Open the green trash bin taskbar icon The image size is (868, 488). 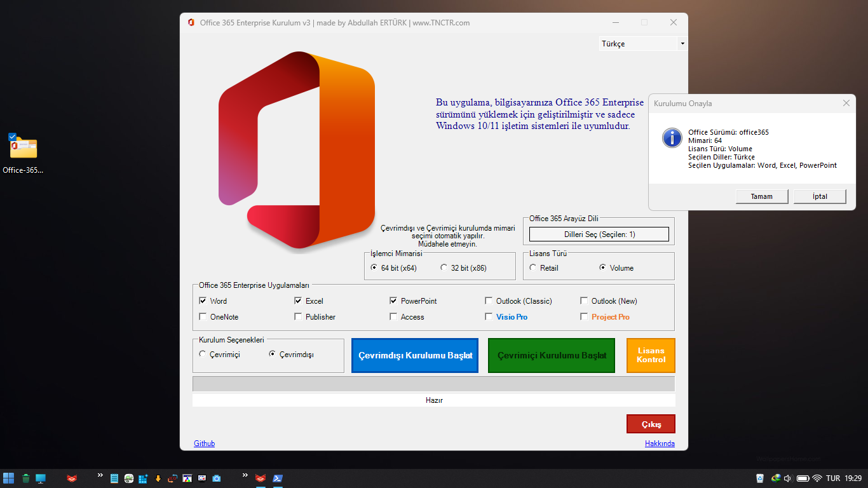click(26, 478)
